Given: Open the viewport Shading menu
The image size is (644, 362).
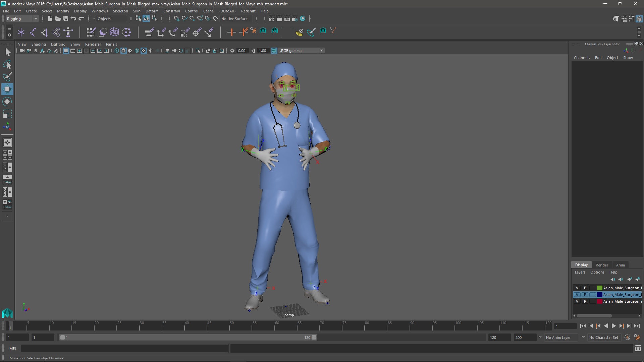Looking at the screenshot, I should click(x=39, y=44).
